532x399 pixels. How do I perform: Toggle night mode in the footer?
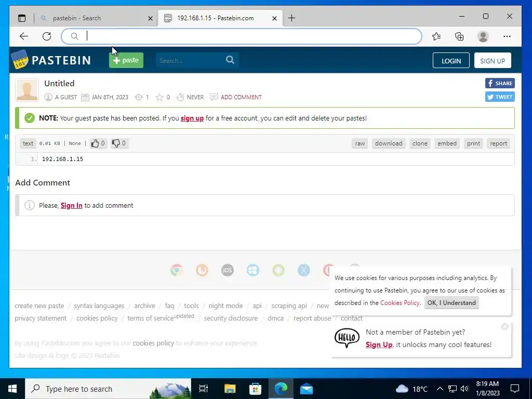(x=225, y=305)
